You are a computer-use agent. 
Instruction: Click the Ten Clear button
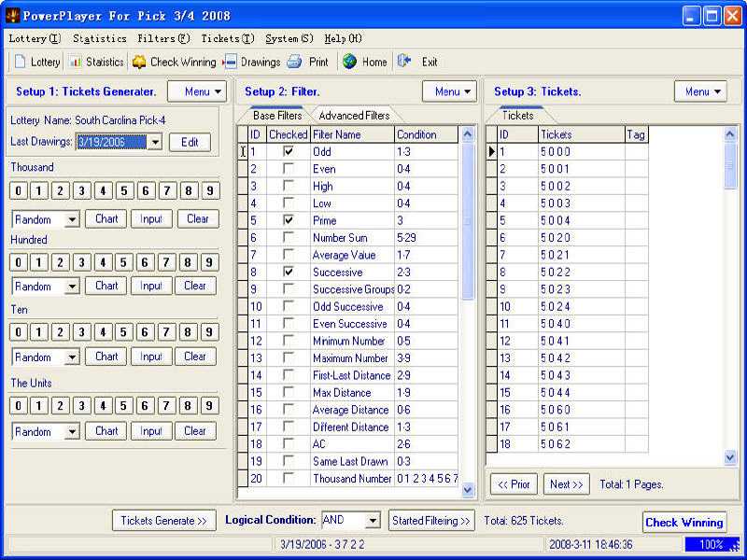(195, 357)
